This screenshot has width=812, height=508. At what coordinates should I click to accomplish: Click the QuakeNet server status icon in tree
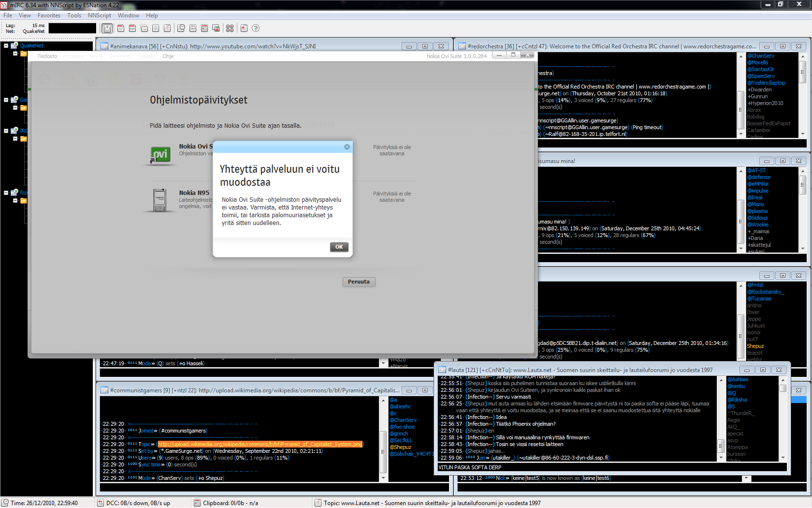tap(14, 45)
